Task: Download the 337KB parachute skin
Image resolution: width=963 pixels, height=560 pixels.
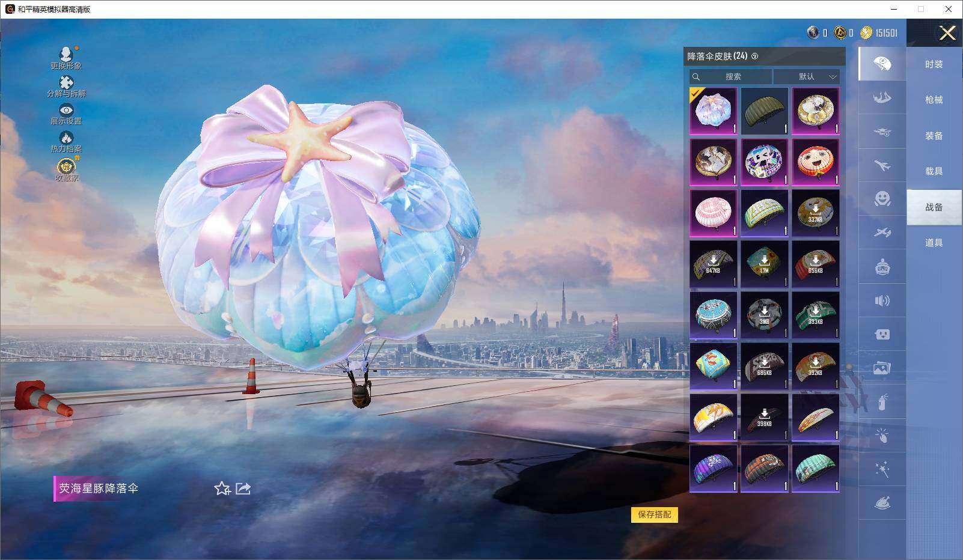Action: [x=816, y=213]
